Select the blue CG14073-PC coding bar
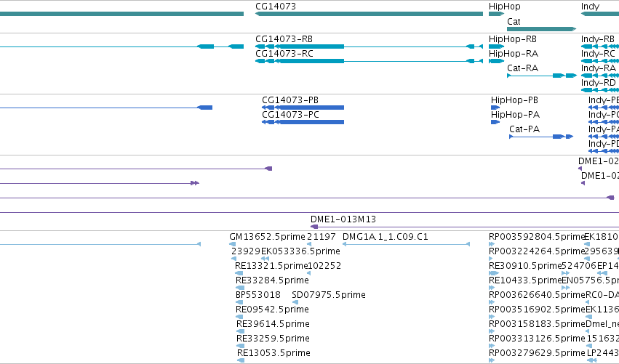The height and width of the screenshot is (364, 619). pos(303,122)
